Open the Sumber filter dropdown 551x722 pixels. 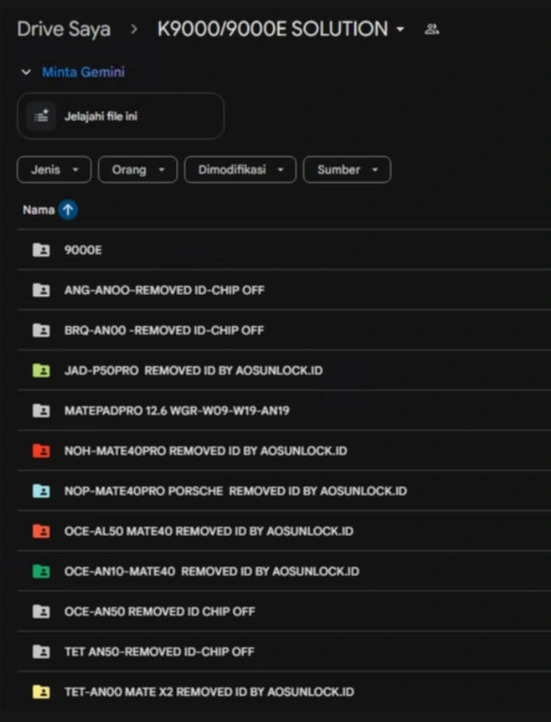point(347,169)
